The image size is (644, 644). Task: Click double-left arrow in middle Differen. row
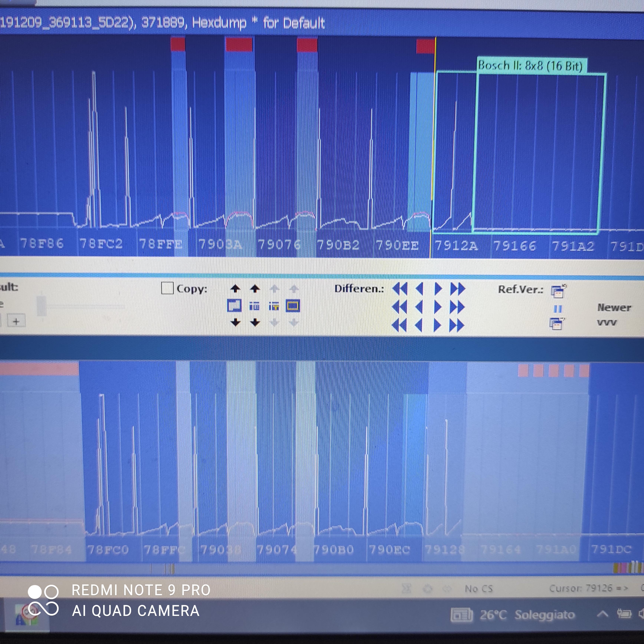click(400, 307)
